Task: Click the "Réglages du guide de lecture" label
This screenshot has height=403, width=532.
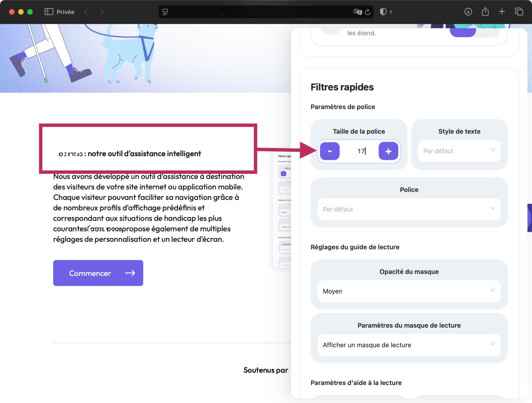Action: (x=355, y=247)
